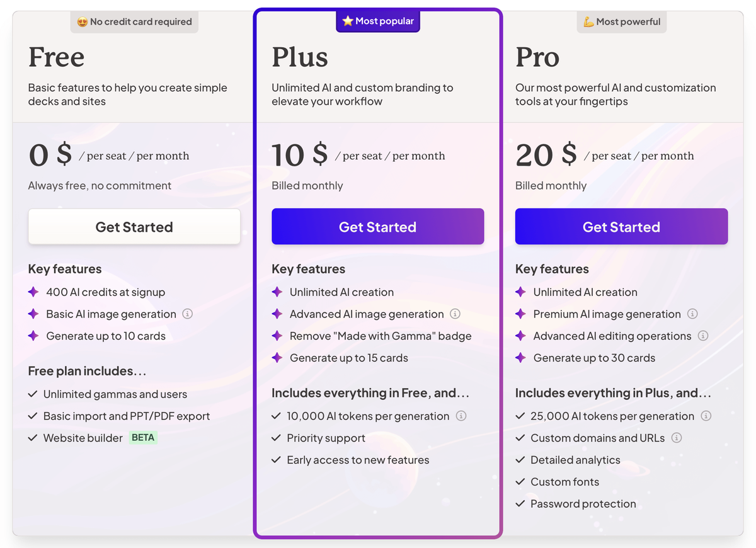Click the BETA tag next to Website builder
The image size is (756, 548).
pos(143,437)
